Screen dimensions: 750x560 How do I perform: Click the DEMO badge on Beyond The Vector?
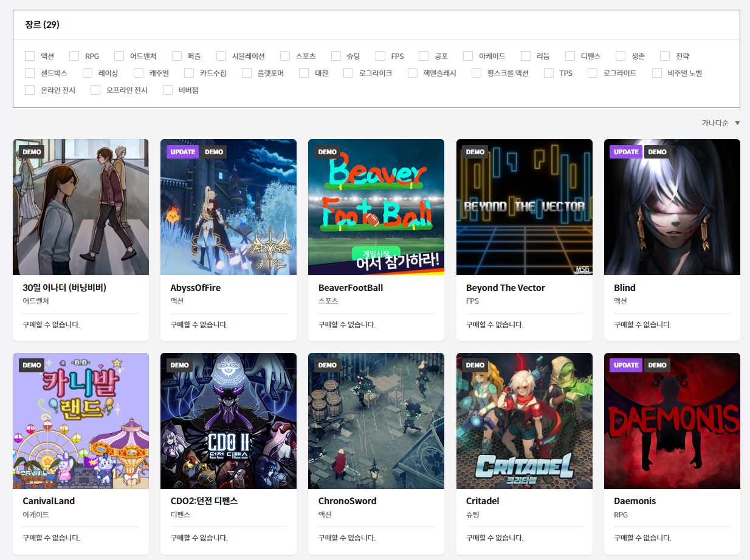(475, 152)
